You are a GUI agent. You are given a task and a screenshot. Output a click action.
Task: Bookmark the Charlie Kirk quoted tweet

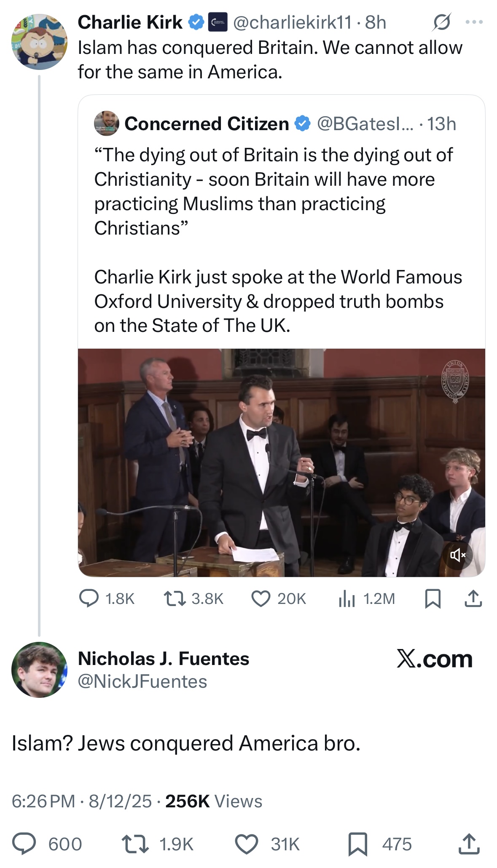click(x=433, y=598)
